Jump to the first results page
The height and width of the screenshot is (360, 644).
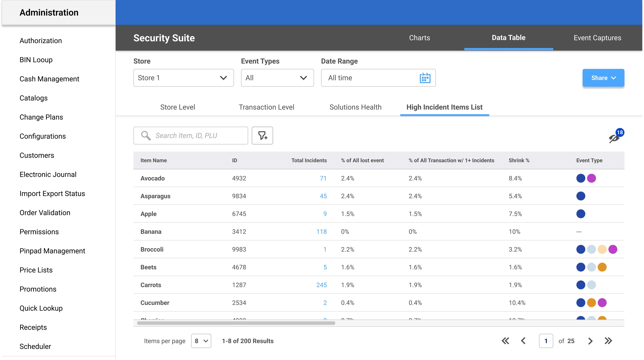(505, 341)
